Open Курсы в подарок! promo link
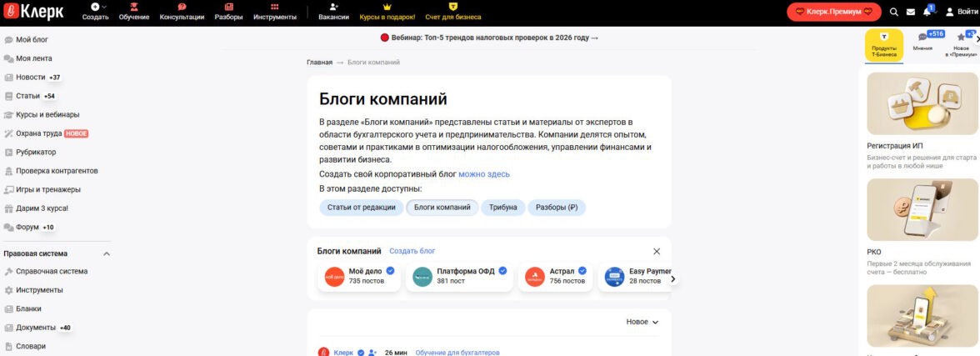 pyautogui.click(x=387, y=12)
